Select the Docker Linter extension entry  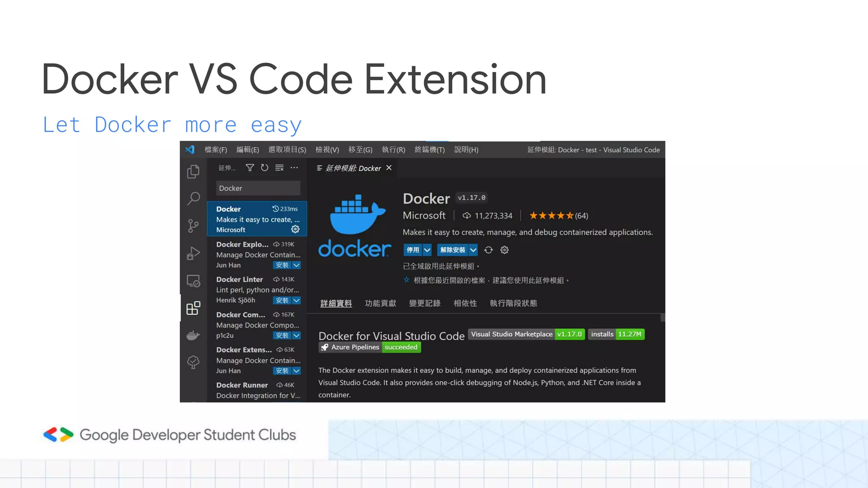click(257, 289)
